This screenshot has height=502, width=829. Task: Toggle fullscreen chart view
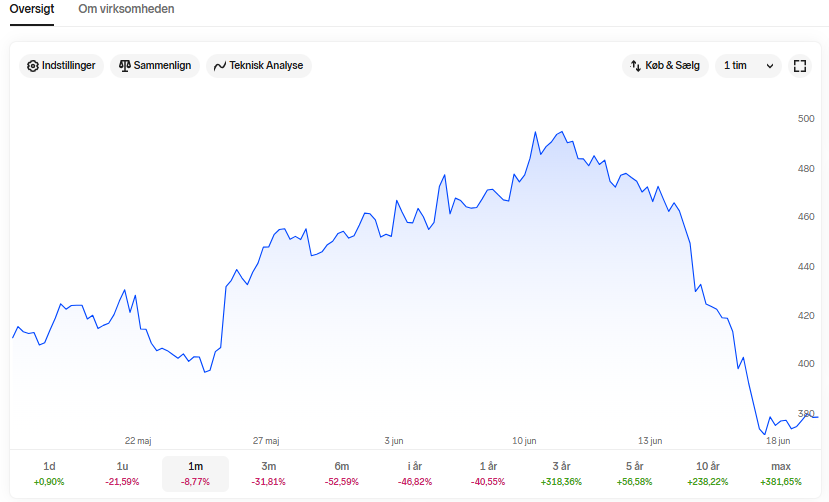[x=800, y=66]
